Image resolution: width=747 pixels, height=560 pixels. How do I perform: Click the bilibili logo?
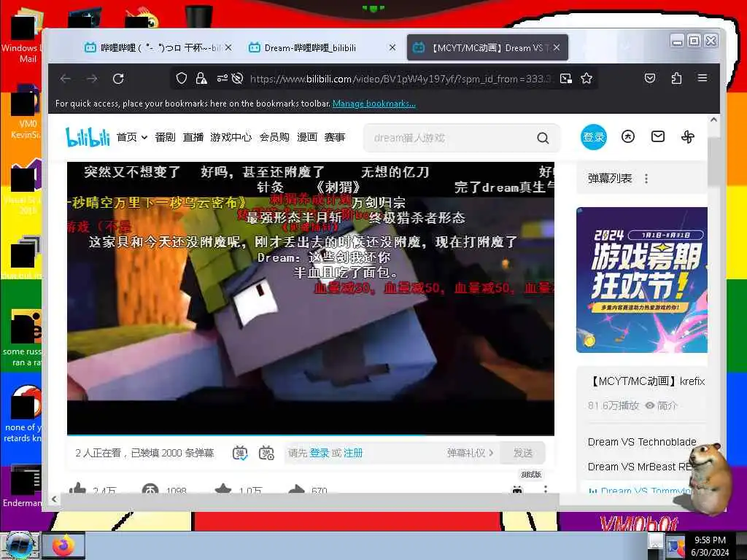(x=88, y=137)
